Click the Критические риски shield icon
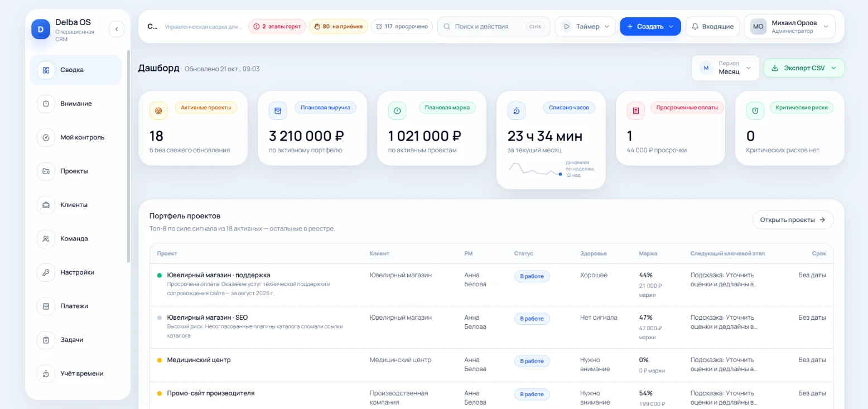The height and width of the screenshot is (409, 868). (755, 111)
